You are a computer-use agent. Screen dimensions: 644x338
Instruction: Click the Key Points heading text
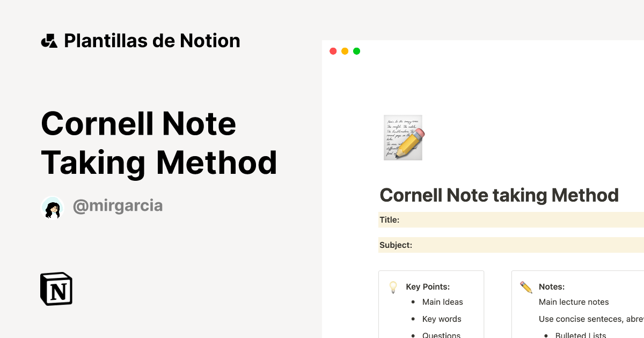pyautogui.click(x=428, y=287)
